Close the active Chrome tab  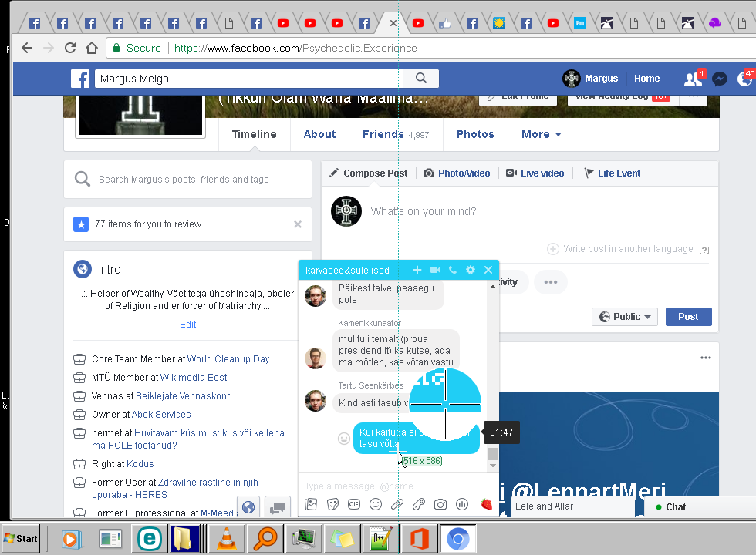[393, 22]
